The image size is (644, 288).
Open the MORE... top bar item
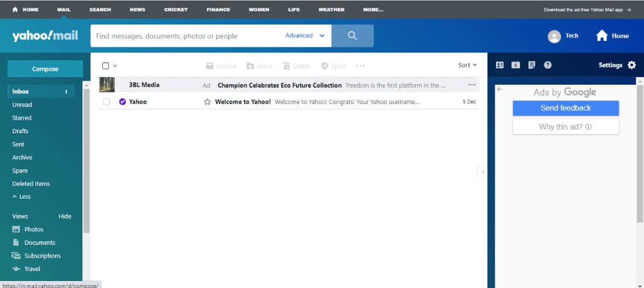coord(373,9)
